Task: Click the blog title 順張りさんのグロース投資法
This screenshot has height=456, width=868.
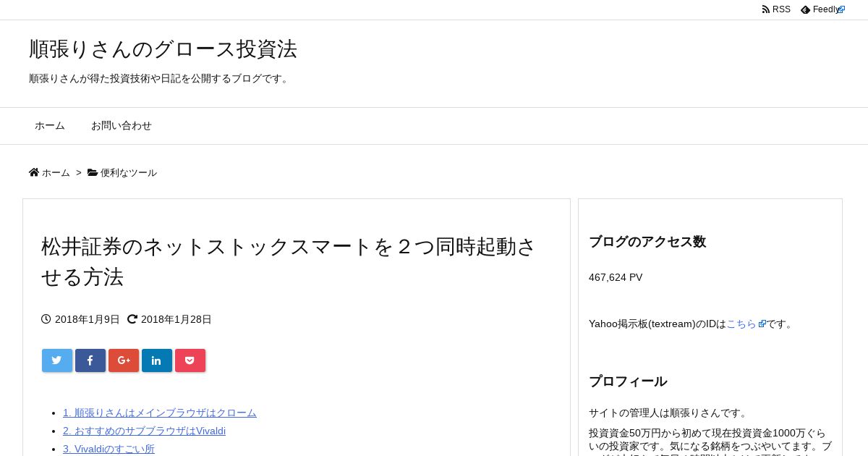Action: pyautogui.click(x=163, y=48)
